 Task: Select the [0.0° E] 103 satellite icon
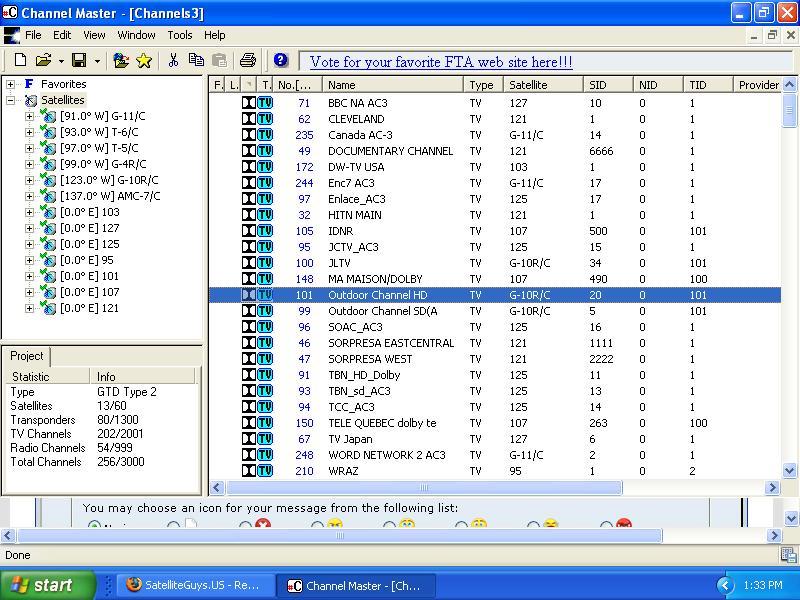[48, 212]
